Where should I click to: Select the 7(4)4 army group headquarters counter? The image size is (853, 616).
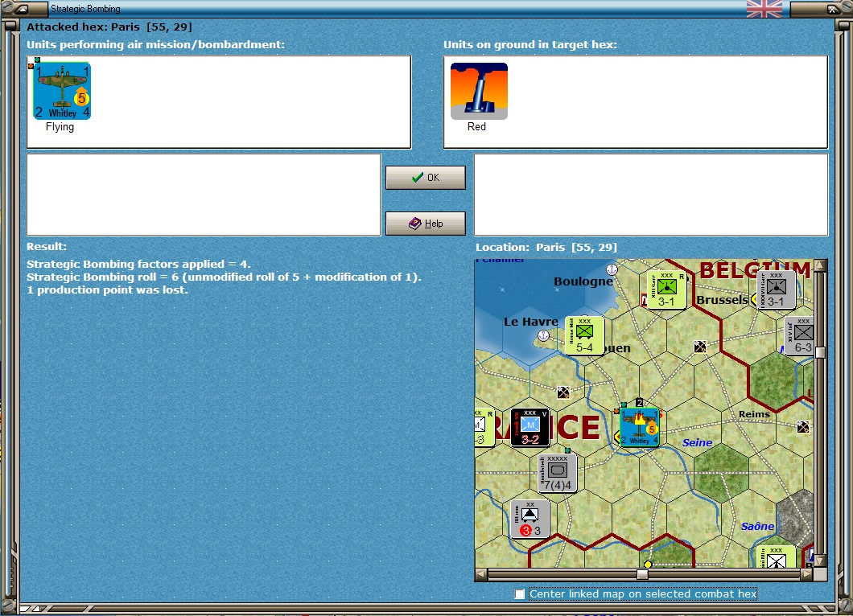pyautogui.click(x=558, y=473)
